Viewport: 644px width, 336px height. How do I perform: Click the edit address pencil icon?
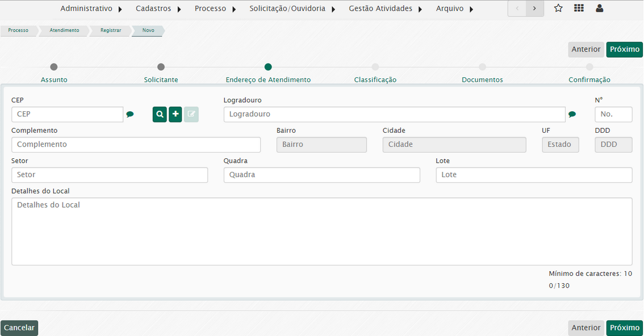point(191,114)
